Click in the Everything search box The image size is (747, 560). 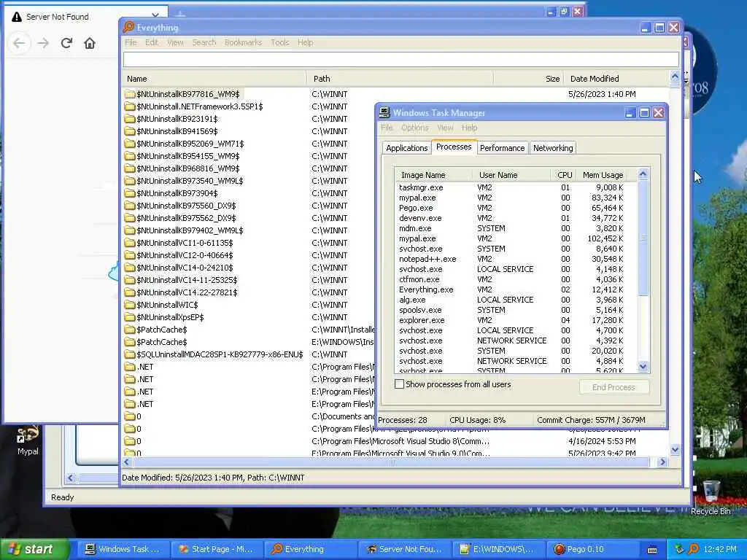[400, 60]
